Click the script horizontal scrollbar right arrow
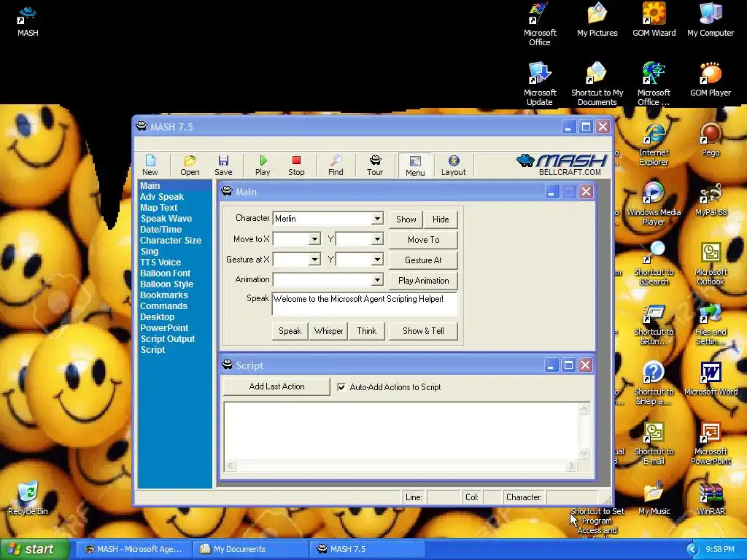The height and width of the screenshot is (560, 747). tap(571, 466)
